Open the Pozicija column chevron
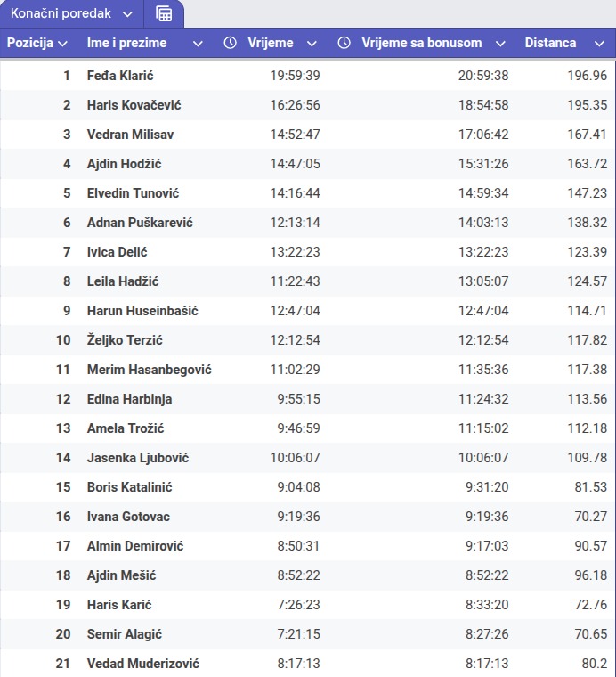The width and height of the screenshot is (616, 677). click(62, 43)
